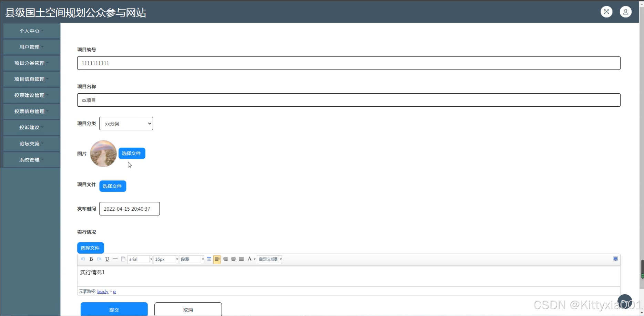Toggle editor fullscreen mode icon

pyautogui.click(x=615, y=259)
